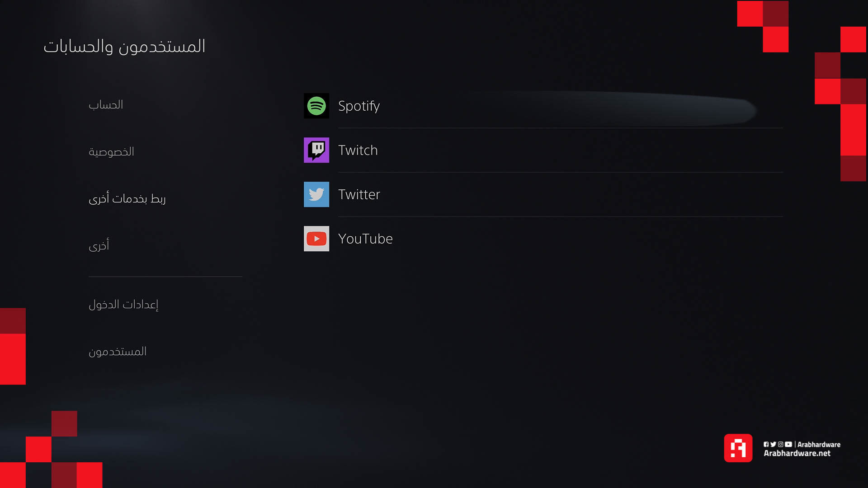Viewport: 868px width, 488px height.
Task: Open إعدادات الدخول login settings
Action: [x=123, y=305]
